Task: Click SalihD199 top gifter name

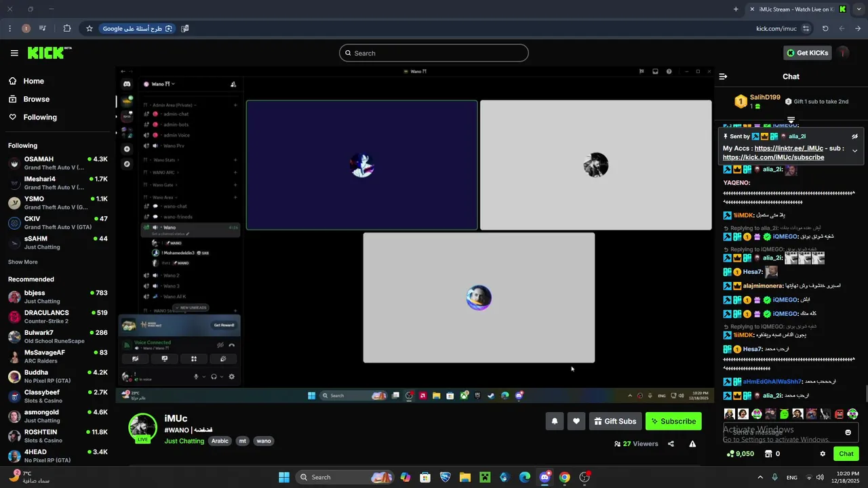Action: (765, 98)
